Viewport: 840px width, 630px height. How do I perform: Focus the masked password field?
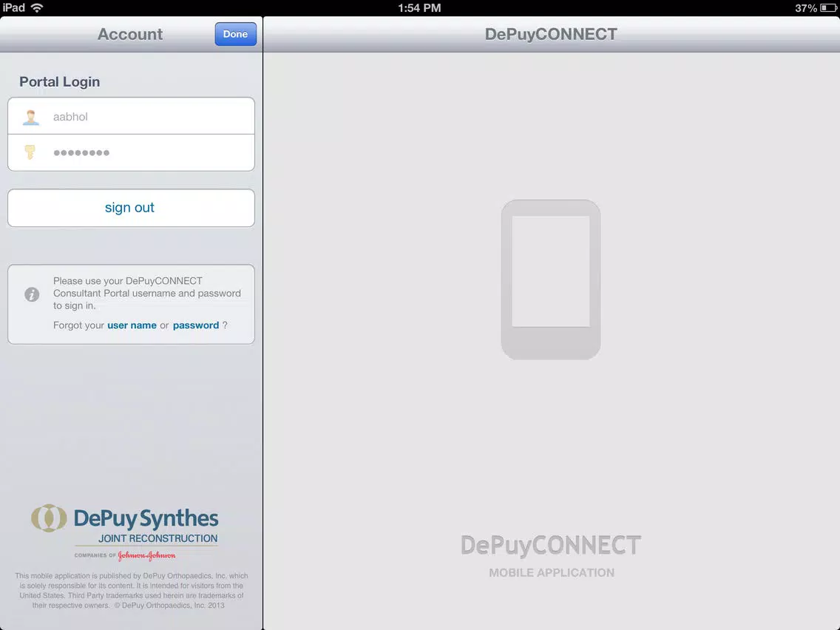pos(131,152)
